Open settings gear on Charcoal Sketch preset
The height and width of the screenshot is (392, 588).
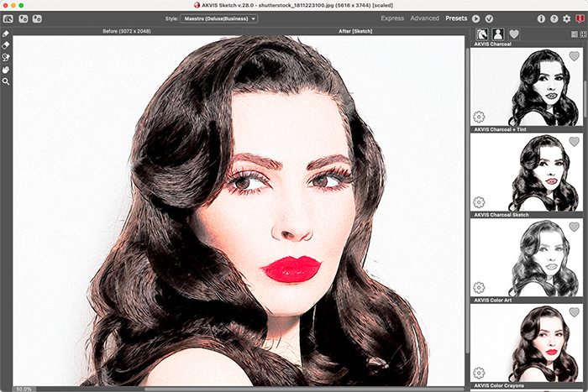pos(479,287)
